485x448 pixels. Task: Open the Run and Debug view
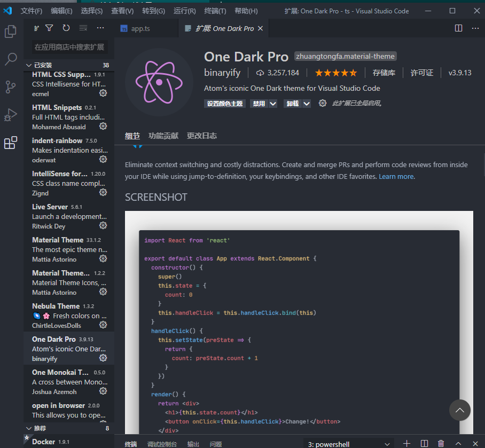[11, 115]
